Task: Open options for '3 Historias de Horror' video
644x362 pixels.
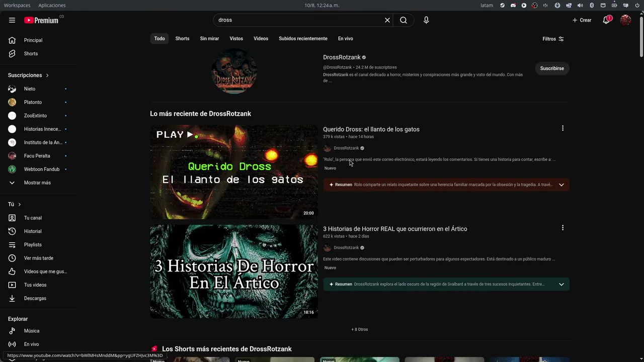Action: (562, 228)
